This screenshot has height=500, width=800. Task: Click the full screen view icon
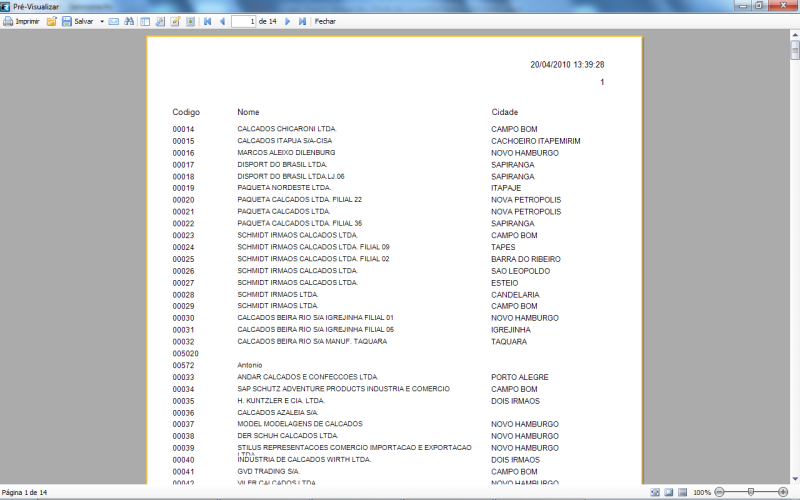coord(190,21)
